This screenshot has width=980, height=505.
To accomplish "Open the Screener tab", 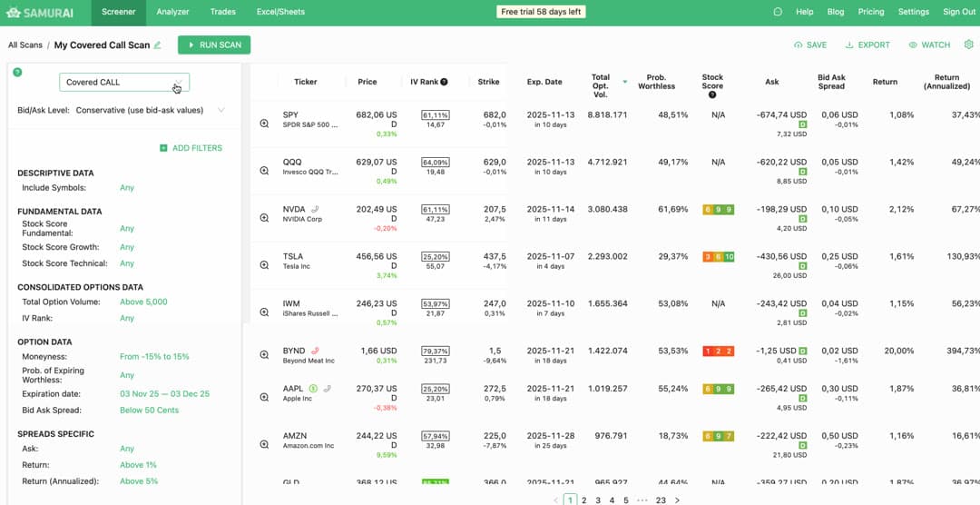I will [119, 13].
